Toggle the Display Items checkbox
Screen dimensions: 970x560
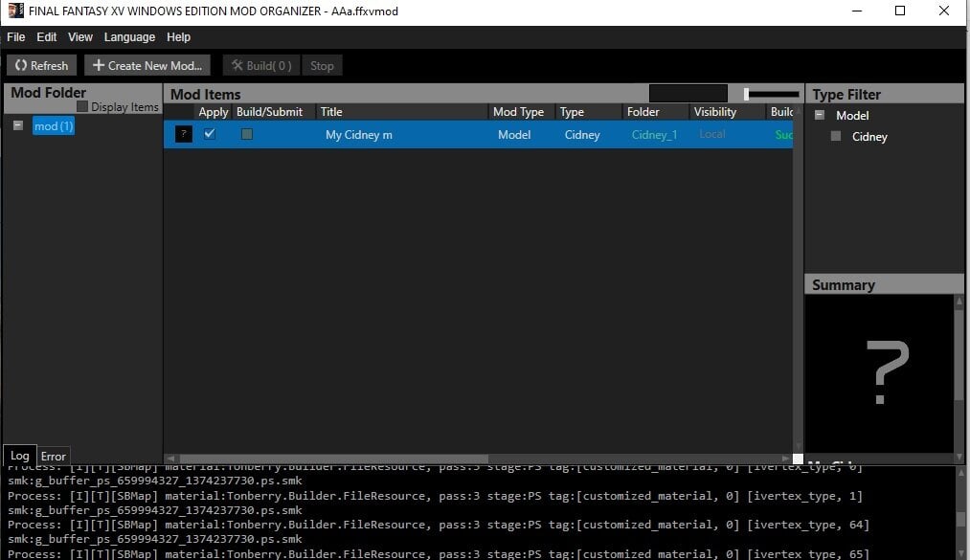tap(82, 107)
